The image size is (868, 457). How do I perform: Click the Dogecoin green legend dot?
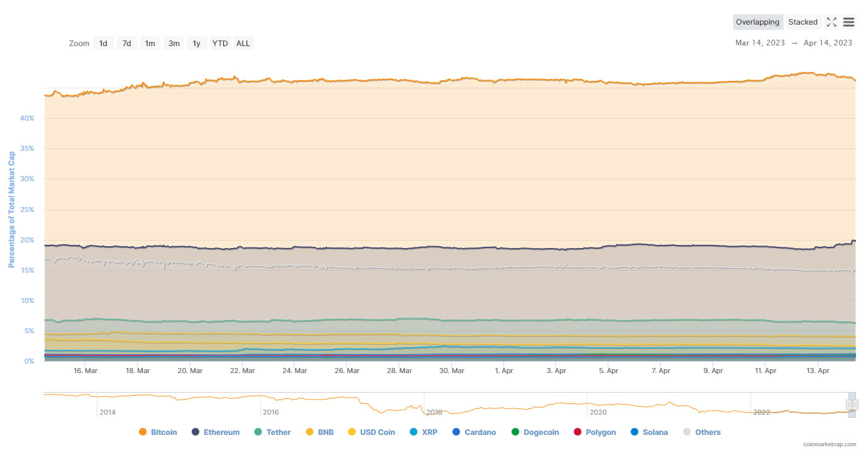pyautogui.click(x=515, y=432)
